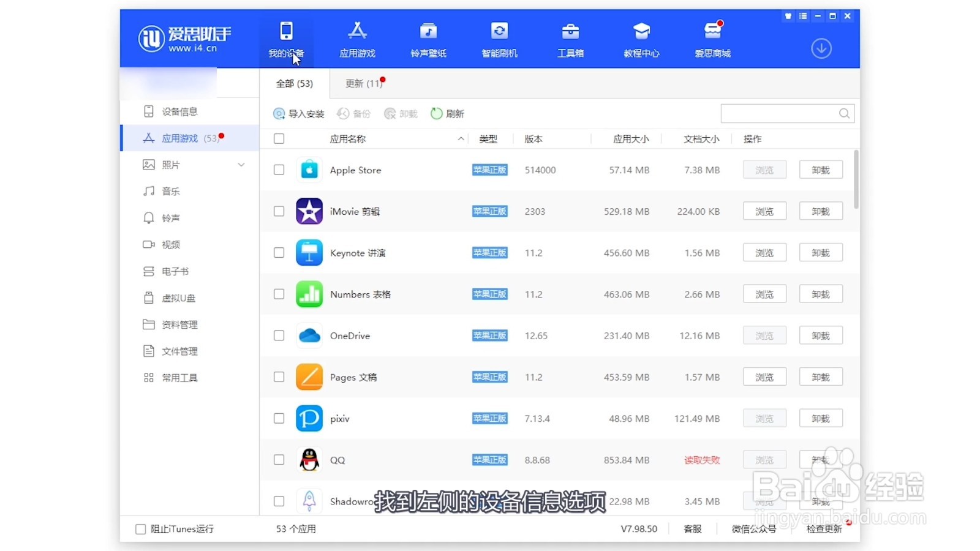The height and width of the screenshot is (551, 980).
Task: Toggle select-all checkbox in table header
Action: click(x=279, y=139)
